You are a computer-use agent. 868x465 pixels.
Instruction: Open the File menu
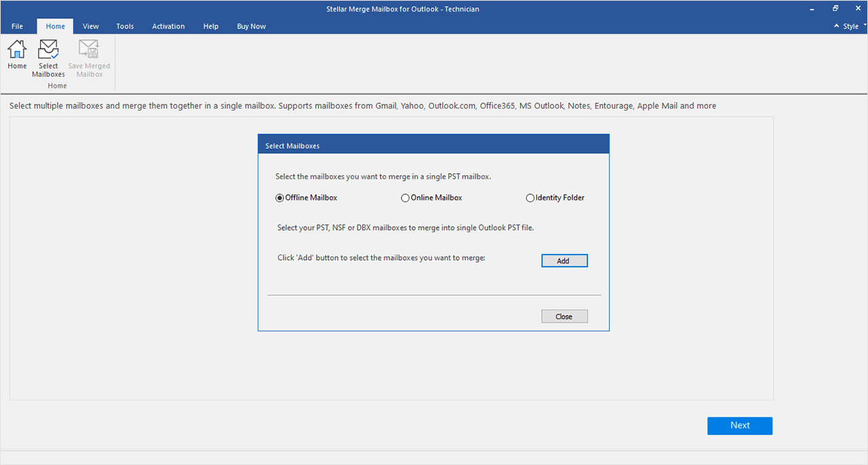pos(17,26)
